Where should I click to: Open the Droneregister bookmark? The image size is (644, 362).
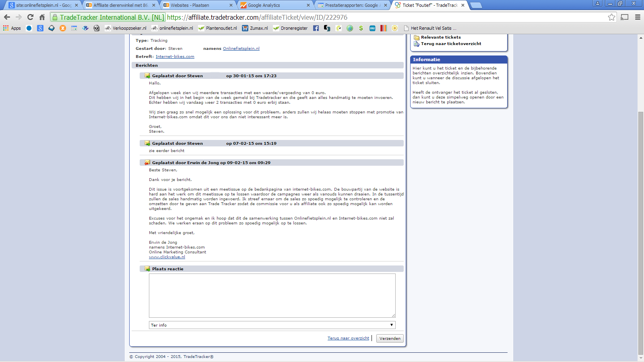290,28
